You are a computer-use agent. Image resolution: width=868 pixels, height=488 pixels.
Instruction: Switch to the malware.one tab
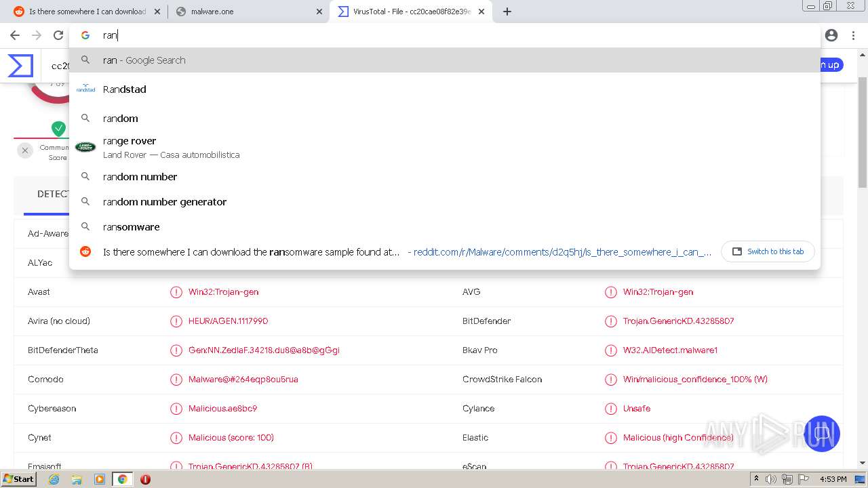coord(248,12)
